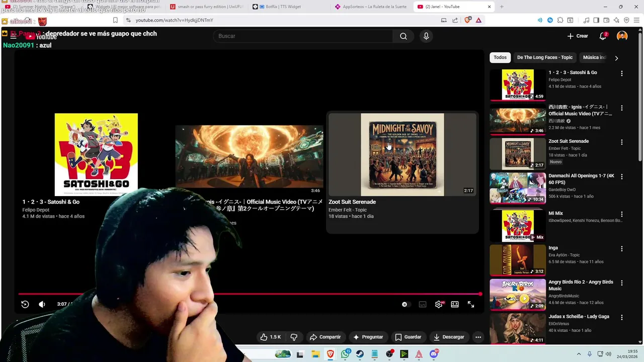The width and height of the screenshot is (644, 362).
Task: Switch to theater mode view
Action: [x=455, y=304]
